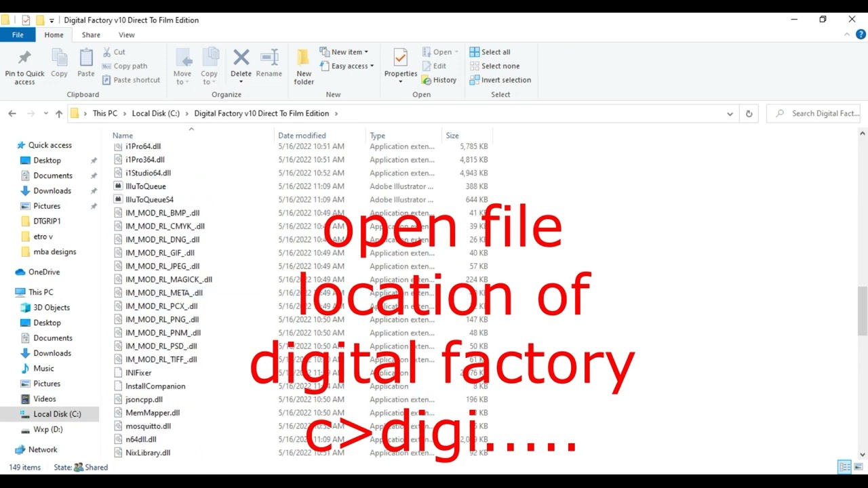
Task: Open the Recent locations dropdown arrow
Action: tap(46, 114)
